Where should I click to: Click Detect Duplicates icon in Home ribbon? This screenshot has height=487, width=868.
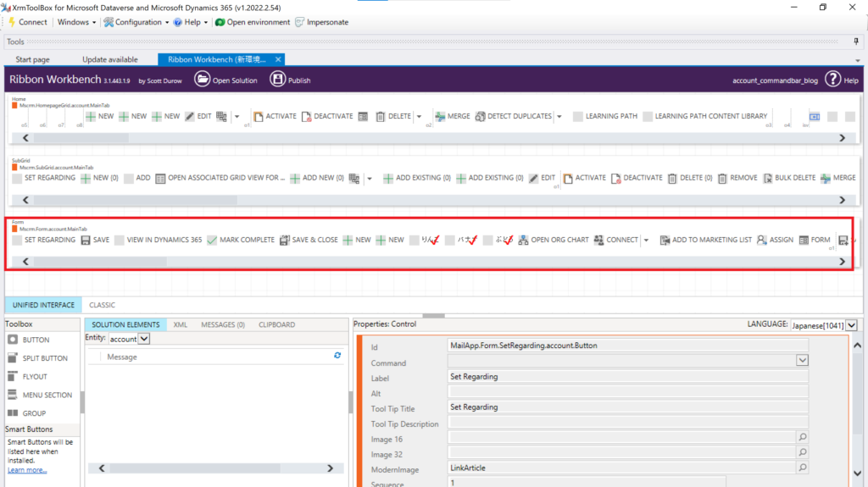[x=480, y=116]
